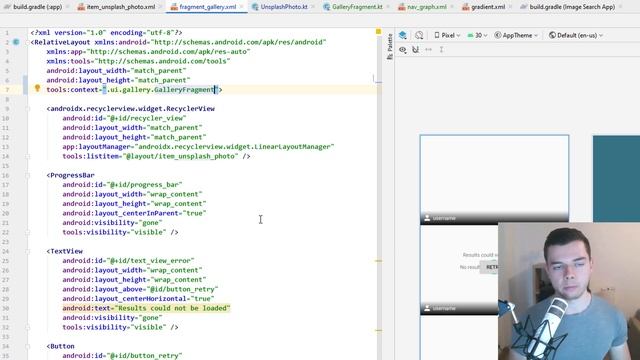Click @+id/text_view_error attribute value
Image resolution: width=640 pixels, height=360 pixels.
click(x=151, y=261)
